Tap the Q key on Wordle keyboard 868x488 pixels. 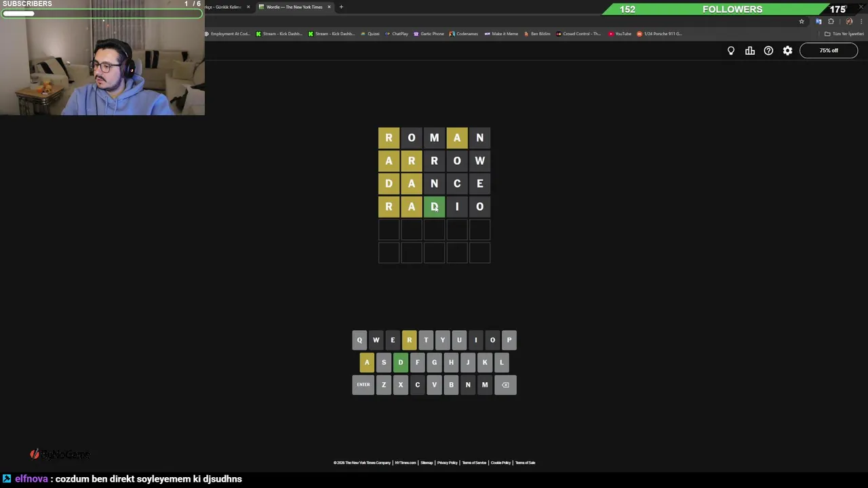(359, 340)
